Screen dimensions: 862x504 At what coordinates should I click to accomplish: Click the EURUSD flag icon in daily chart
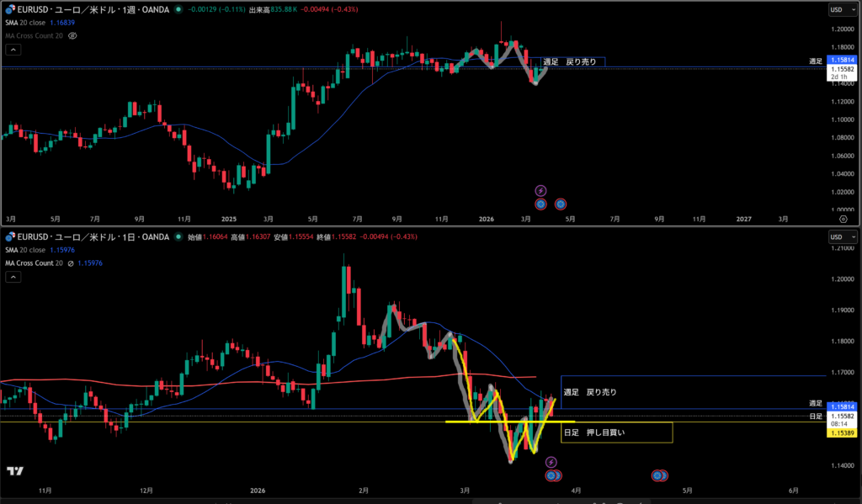(10, 238)
